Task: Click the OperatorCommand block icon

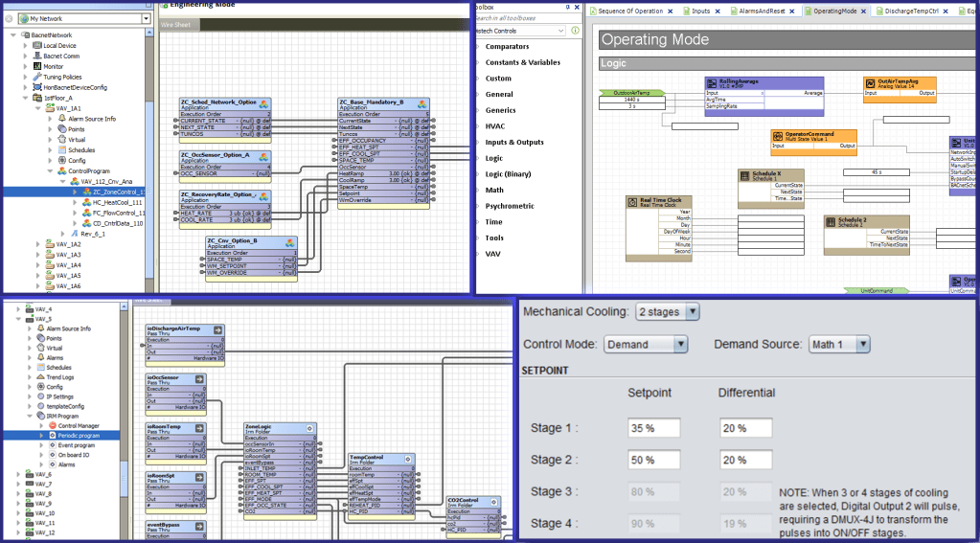Action: click(777, 135)
